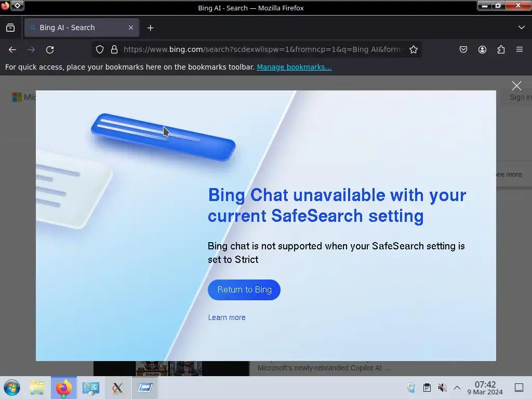Image resolution: width=532 pixels, height=399 pixels.
Task: Expand hidden system tray icons
Action: coord(457,388)
